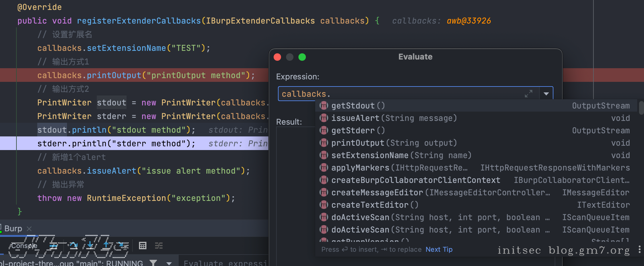Screen dimensions: 644x266
Task: Switch to the Console tab
Action: (24, 246)
